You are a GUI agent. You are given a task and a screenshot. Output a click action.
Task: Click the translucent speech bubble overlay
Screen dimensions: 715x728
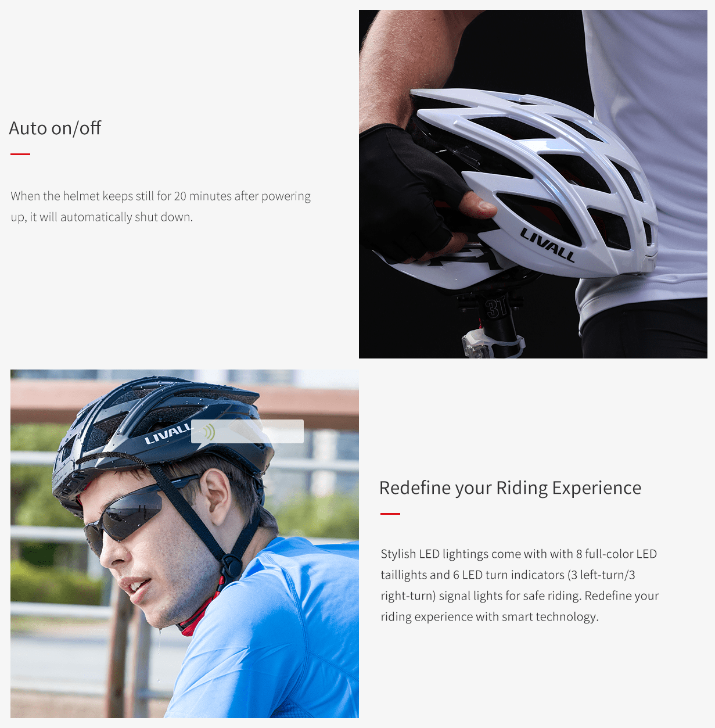pos(247,432)
